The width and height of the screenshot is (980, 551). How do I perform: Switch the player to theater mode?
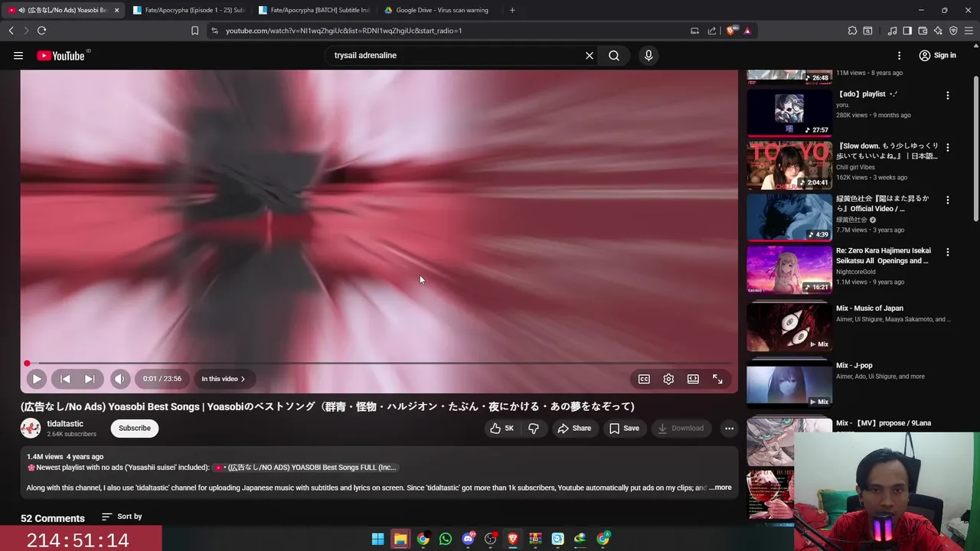point(693,379)
